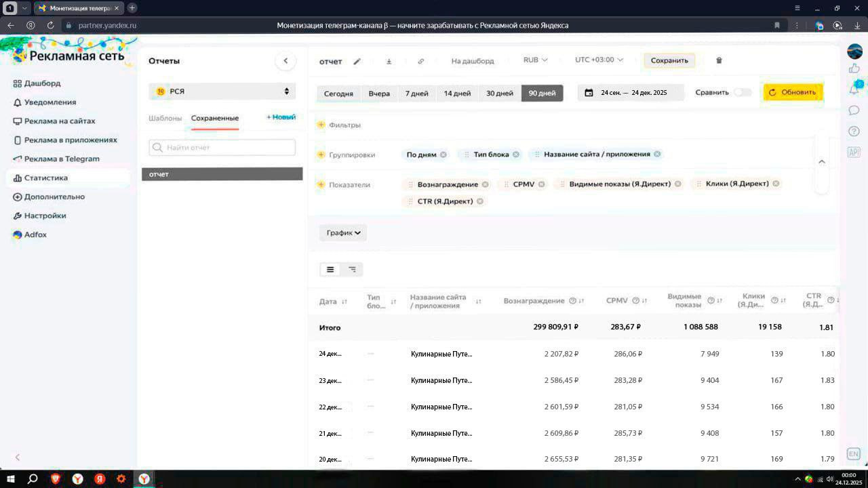Image resolution: width=868 pixels, height=488 pixels.
Task: Switch to tree table view icon
Action: click(352, 270)
